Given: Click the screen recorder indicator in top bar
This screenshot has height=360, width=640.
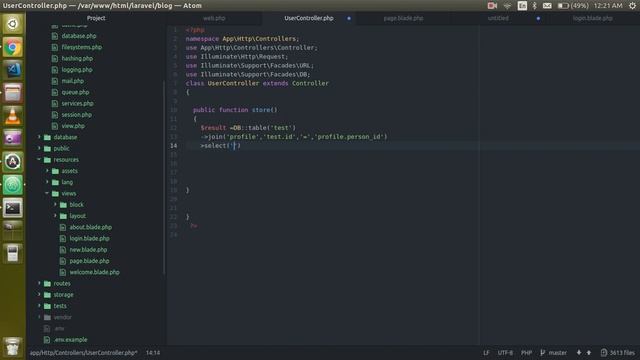Looking at the screenshot, I should (x=492, y=6).
